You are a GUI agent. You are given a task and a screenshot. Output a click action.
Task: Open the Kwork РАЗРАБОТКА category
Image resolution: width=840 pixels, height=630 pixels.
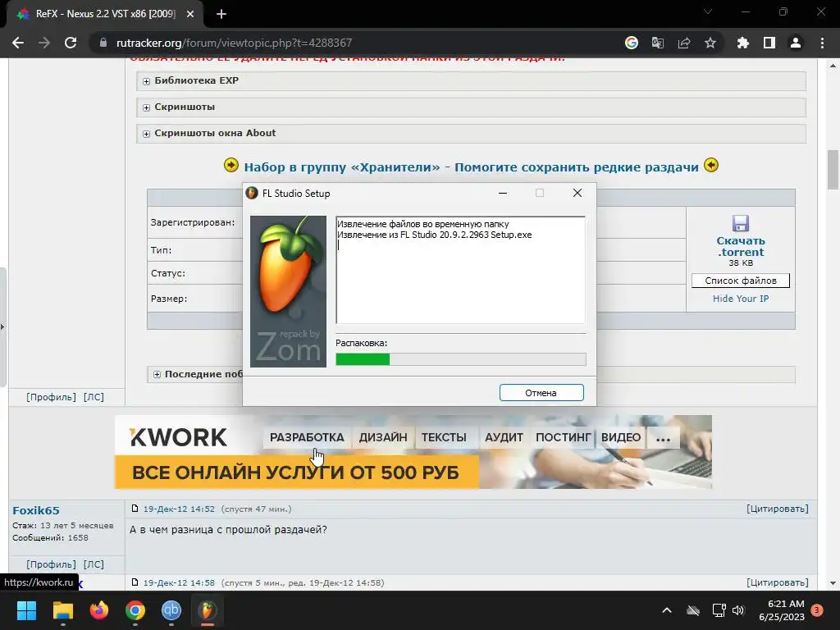[x=307, y=437]
